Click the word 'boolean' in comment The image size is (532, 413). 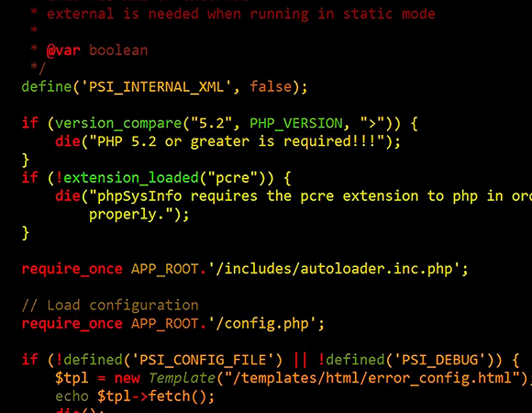118,50
